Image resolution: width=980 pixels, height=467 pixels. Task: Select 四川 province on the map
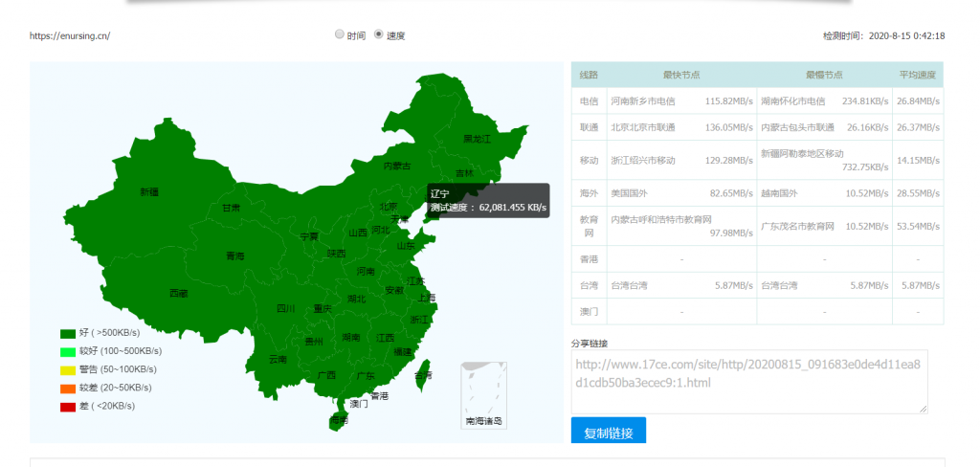point(285,308)
